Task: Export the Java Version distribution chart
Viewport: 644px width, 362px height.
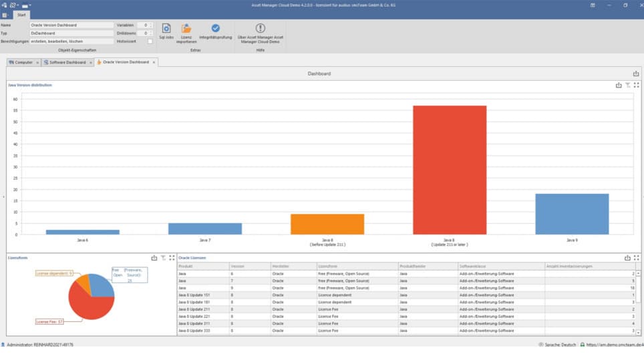Action: pyautogui.click(x=619, y=85)
